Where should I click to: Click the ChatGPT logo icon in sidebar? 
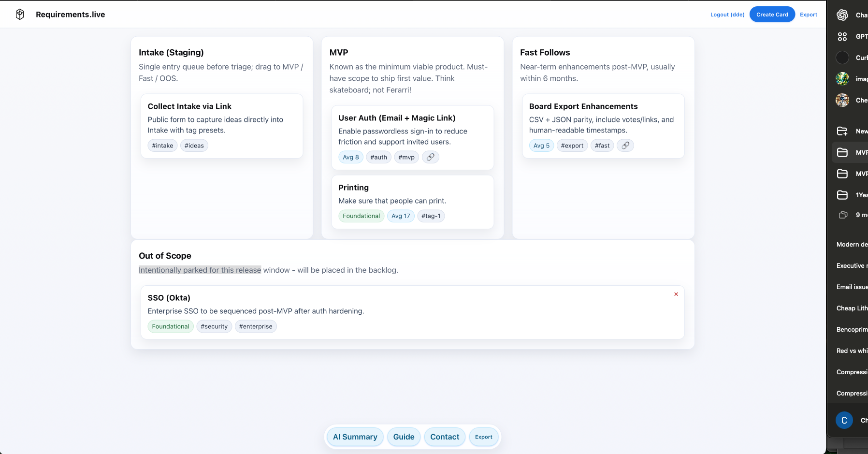click(842, 15)
